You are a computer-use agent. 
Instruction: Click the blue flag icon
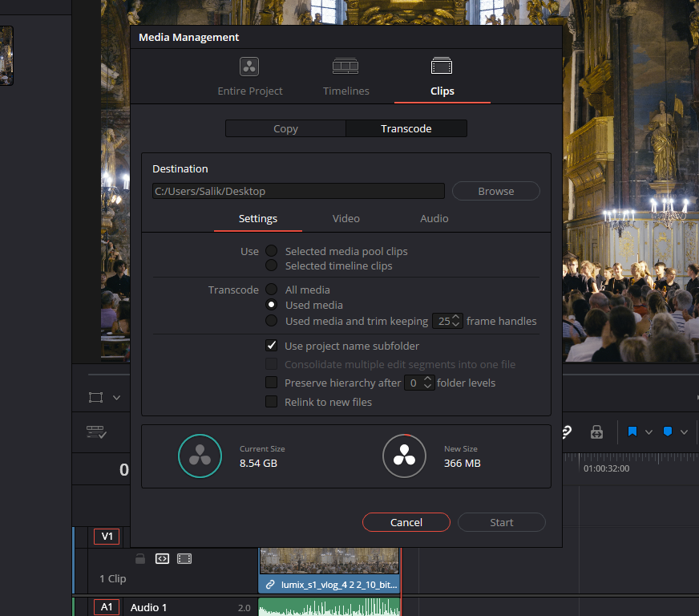click(x=632, y=432)
